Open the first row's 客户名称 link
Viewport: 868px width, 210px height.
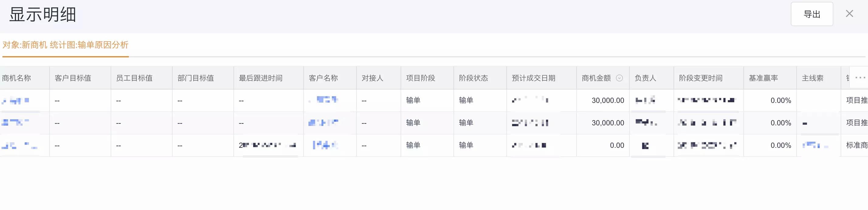323,100
